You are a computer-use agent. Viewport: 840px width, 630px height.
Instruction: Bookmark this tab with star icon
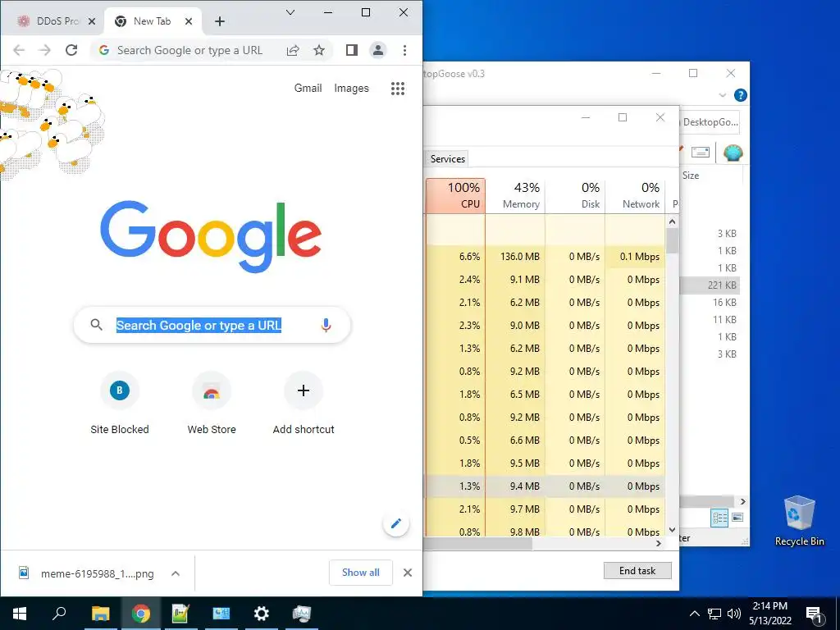point(319,50)
